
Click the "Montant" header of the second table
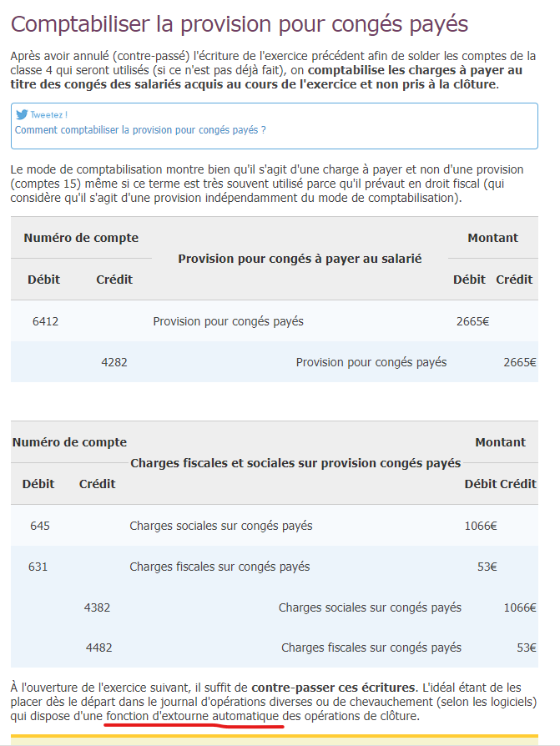pos(500,442)
